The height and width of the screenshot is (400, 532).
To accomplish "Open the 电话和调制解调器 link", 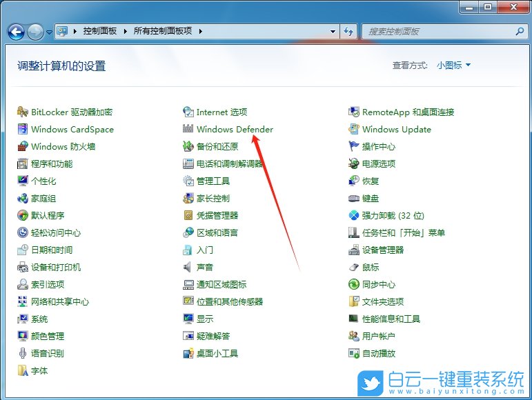I will tap(230, 163).
